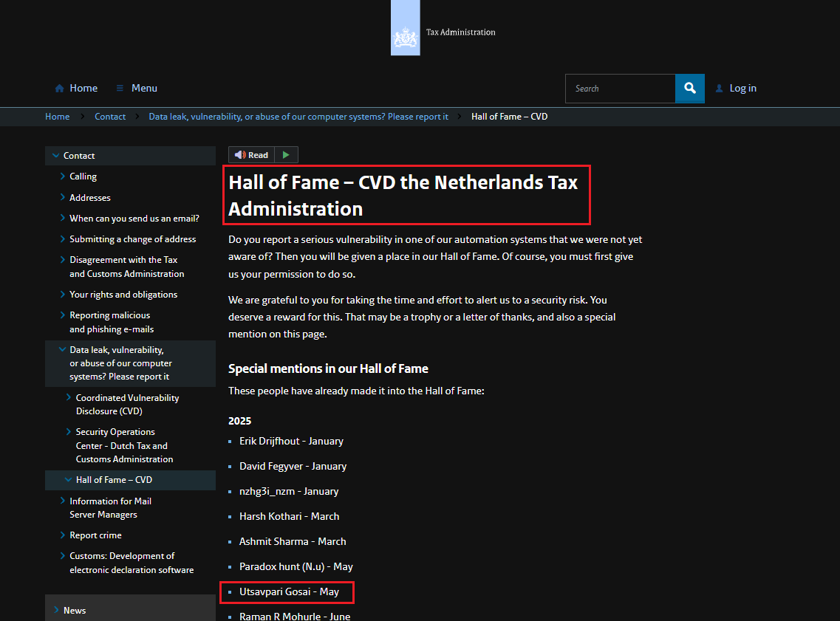840x621 pixels.
Task: Click the Log in link
Action: (x=743, y=89)
